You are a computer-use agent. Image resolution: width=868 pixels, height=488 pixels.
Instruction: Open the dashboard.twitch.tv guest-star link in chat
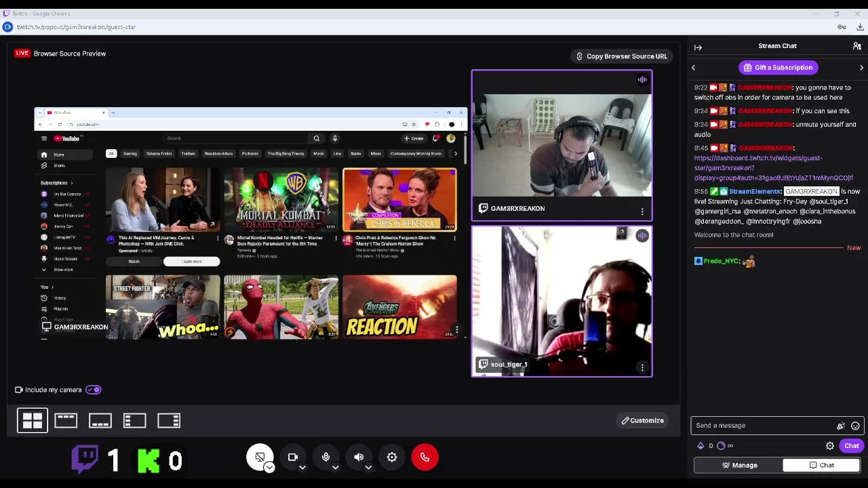(x=773, y=168)
